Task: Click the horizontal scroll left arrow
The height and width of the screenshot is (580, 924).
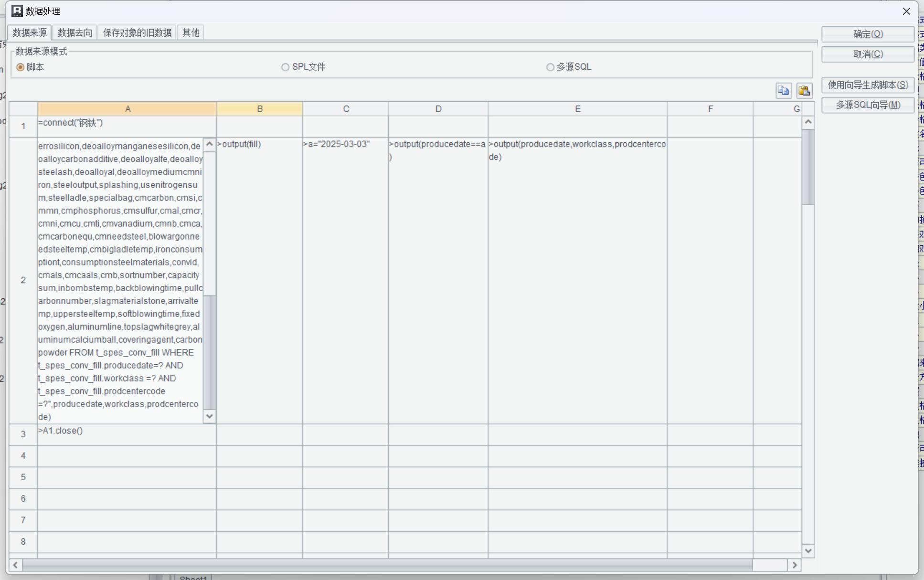Action: (x=15, y=565)
